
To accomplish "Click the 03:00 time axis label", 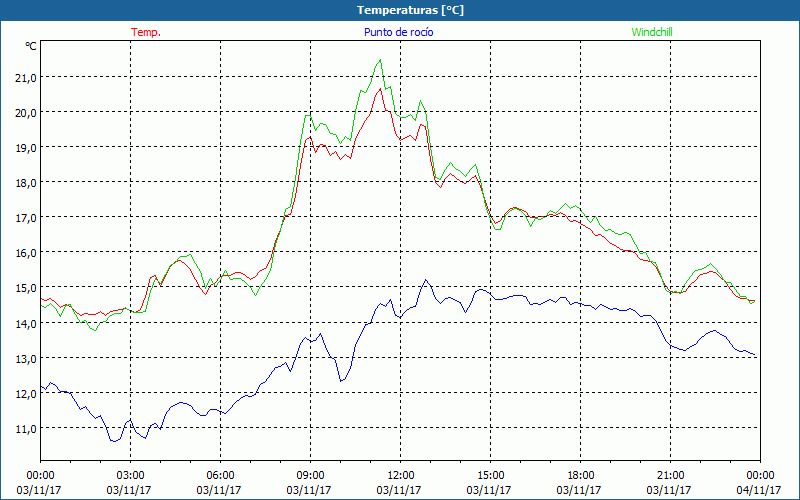I will [x=130, y=476].
